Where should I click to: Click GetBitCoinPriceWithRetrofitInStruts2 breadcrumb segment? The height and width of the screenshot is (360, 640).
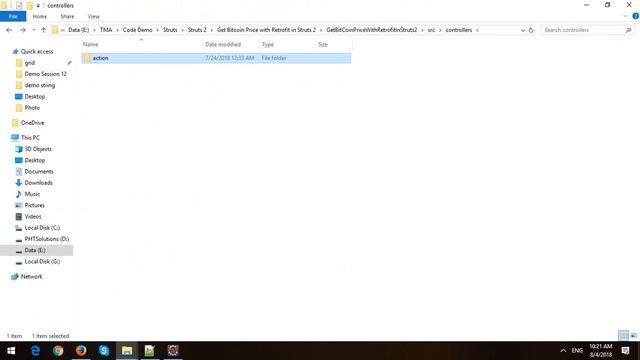point(371,30)
